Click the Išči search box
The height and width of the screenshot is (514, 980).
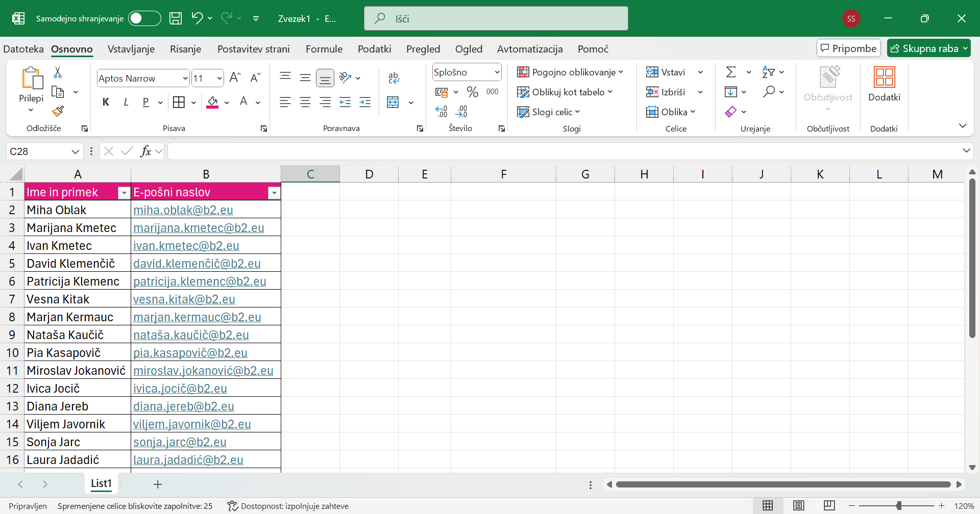[x=496, y=19]
